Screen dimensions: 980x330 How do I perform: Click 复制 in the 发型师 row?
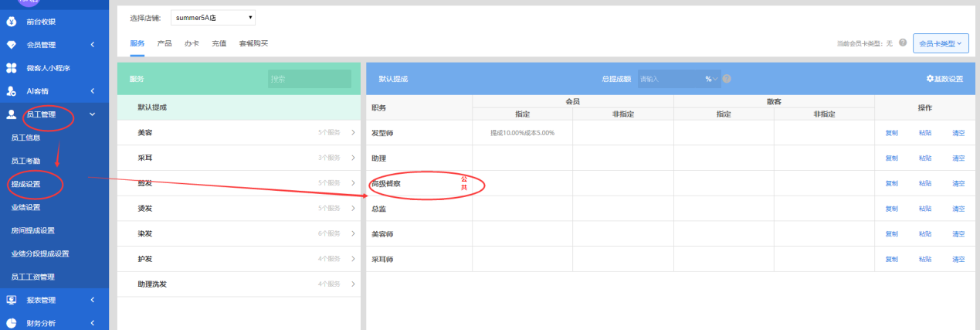891,133
